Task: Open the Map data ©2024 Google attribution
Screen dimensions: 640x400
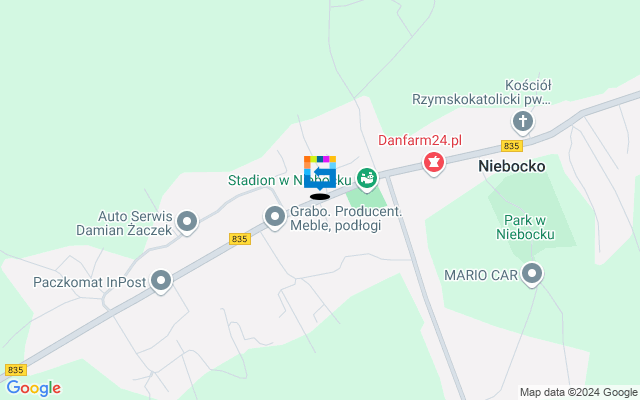Action: point(578,393)
